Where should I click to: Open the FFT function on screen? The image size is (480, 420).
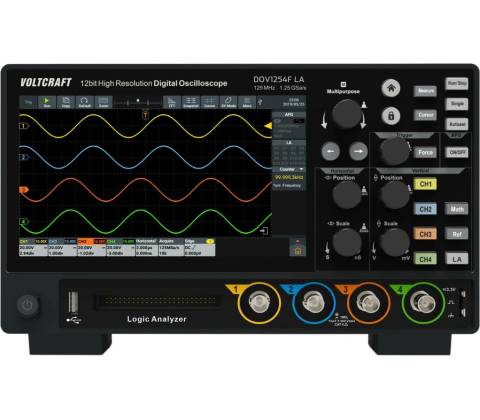point(172,102)
